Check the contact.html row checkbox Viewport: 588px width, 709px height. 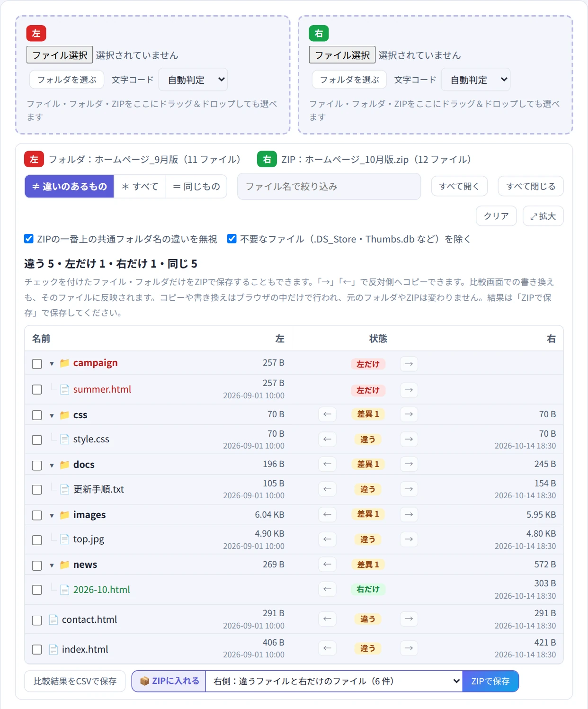(37, 620)
